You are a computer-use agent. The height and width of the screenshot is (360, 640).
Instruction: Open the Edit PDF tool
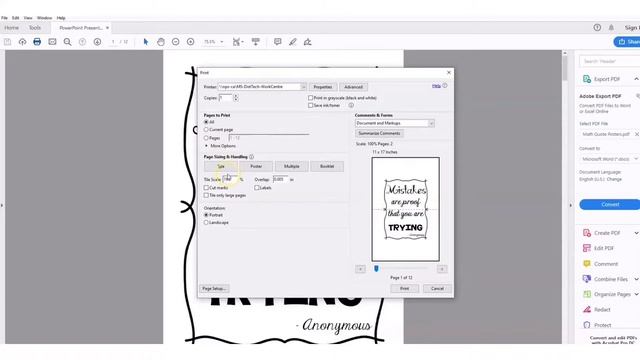pyautogui.click(x=604, y=248)
